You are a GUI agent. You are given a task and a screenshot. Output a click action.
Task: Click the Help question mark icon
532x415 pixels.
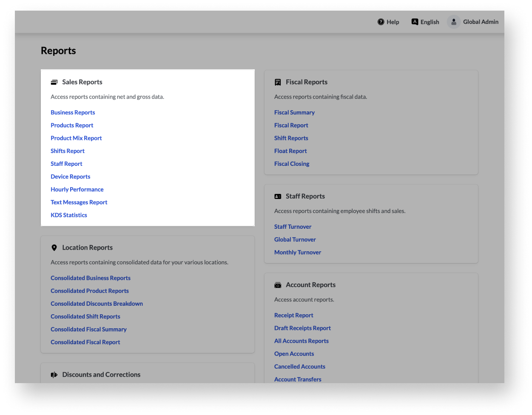381,22
